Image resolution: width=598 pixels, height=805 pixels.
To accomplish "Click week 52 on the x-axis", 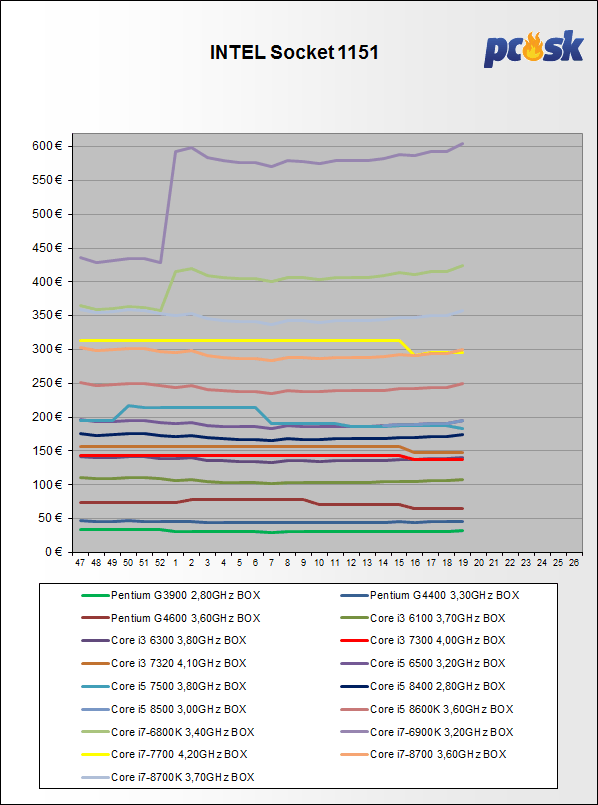I will click(160, 563).
